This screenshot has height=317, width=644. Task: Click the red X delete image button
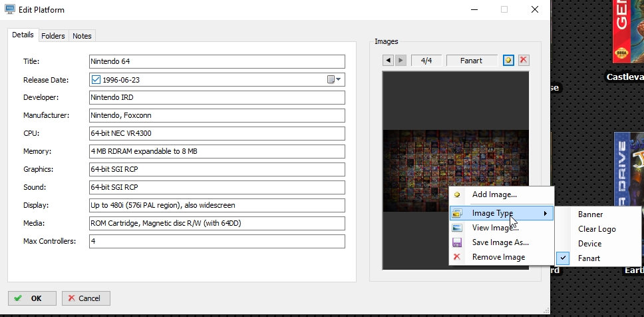click(x=523, y=61)
